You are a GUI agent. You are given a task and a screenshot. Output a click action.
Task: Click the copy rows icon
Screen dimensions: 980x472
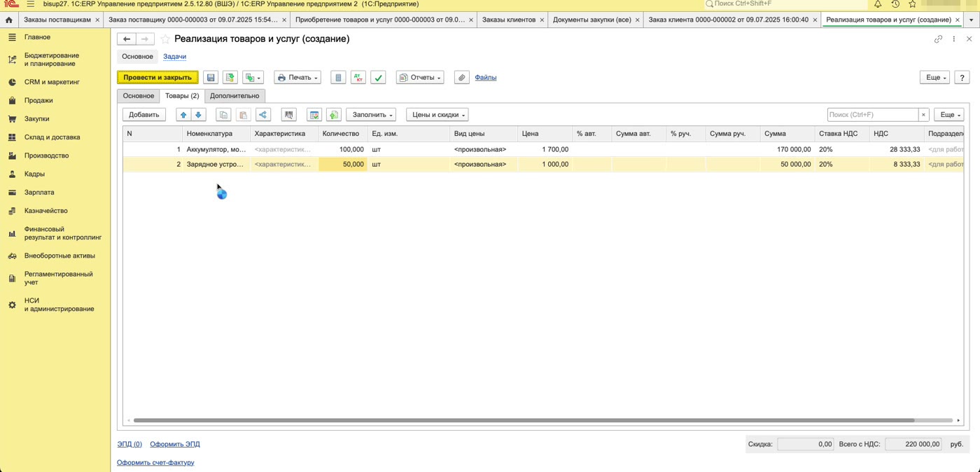[223, 115]
